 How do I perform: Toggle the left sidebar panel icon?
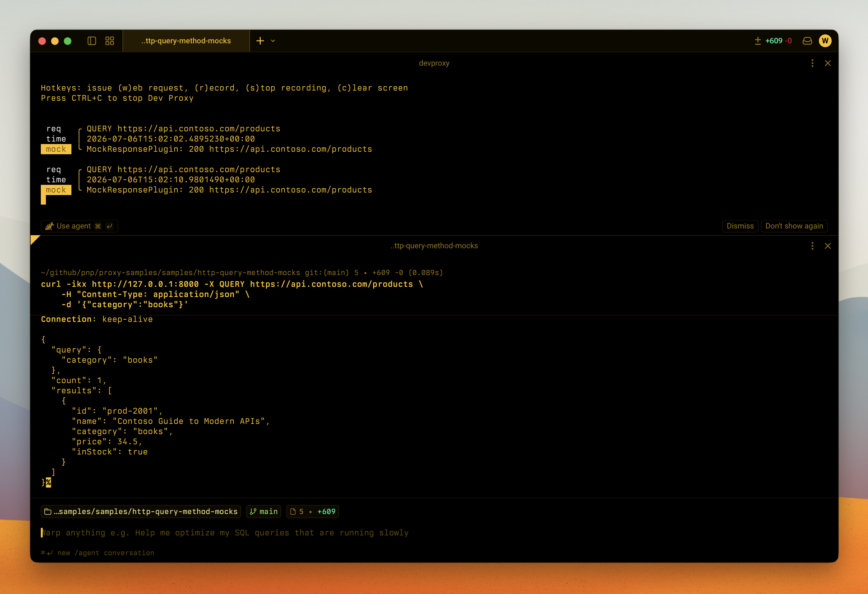coord(92,41)
